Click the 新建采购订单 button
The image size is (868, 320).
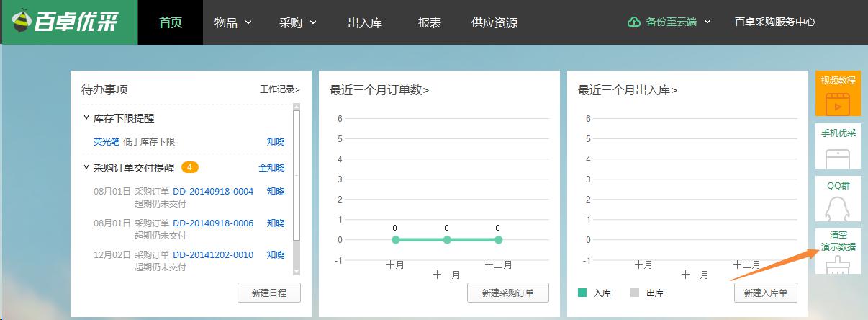pos(508,293)
